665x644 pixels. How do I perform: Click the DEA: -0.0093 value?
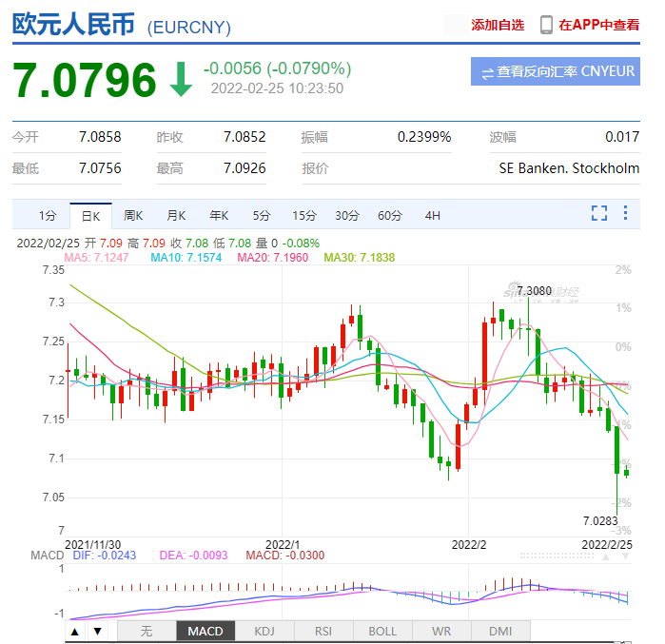[x=193, y=556]
